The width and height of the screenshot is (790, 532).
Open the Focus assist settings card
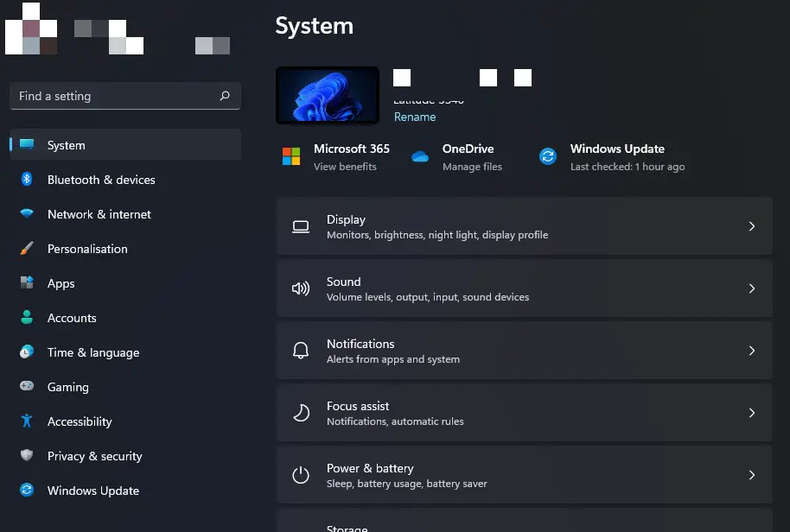pyautogui.click(x=524, y=413)
